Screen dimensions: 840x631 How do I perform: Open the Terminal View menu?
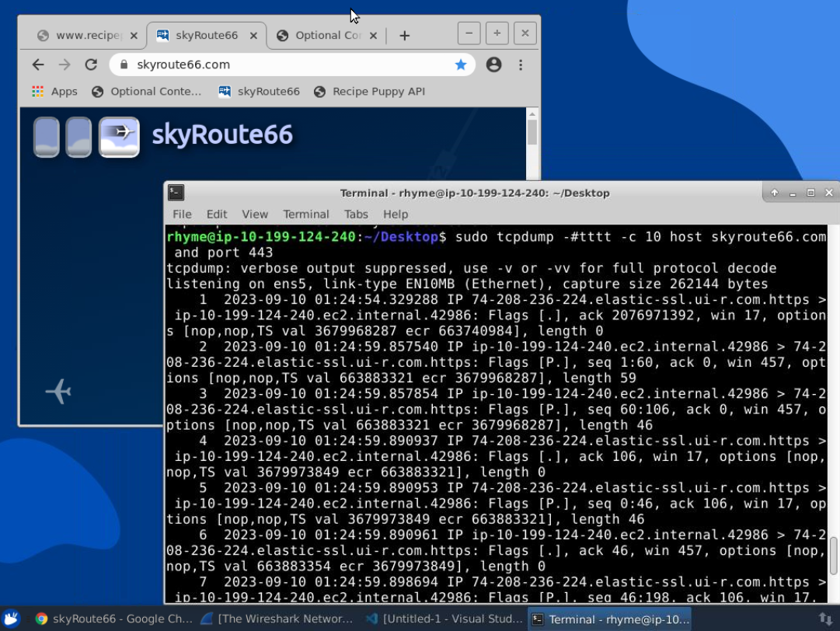(x=255, y=214)
